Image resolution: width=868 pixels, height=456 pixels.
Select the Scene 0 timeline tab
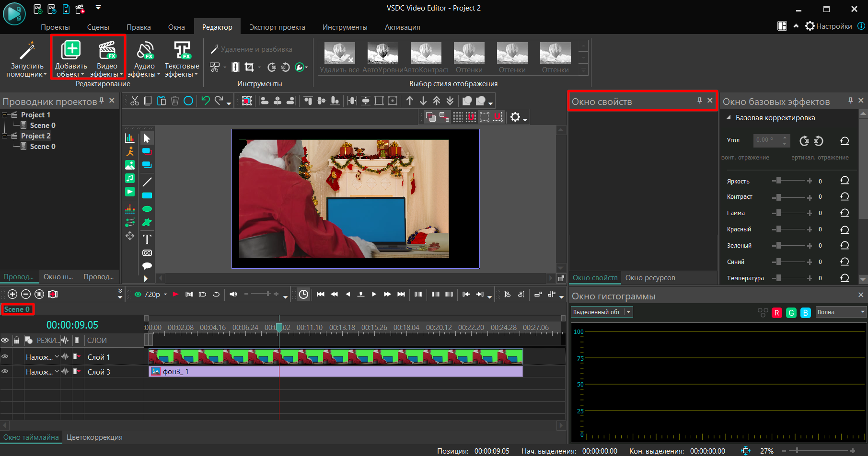coord(17,309)
